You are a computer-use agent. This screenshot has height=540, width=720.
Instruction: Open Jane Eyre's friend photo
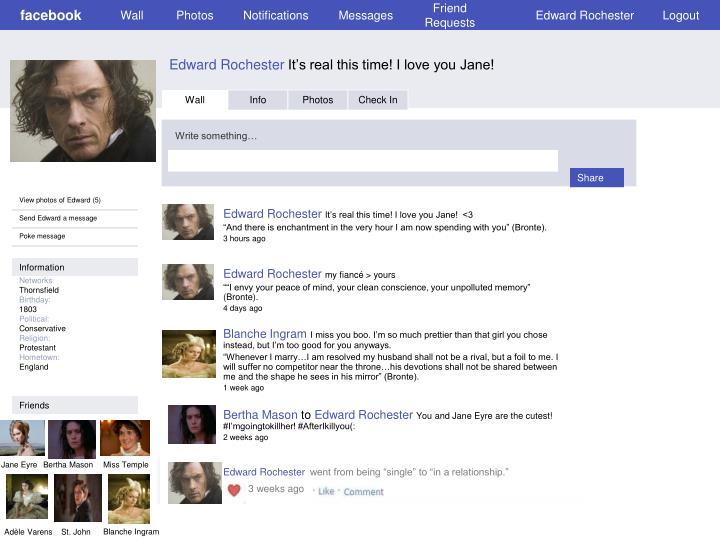pos(22,438)
